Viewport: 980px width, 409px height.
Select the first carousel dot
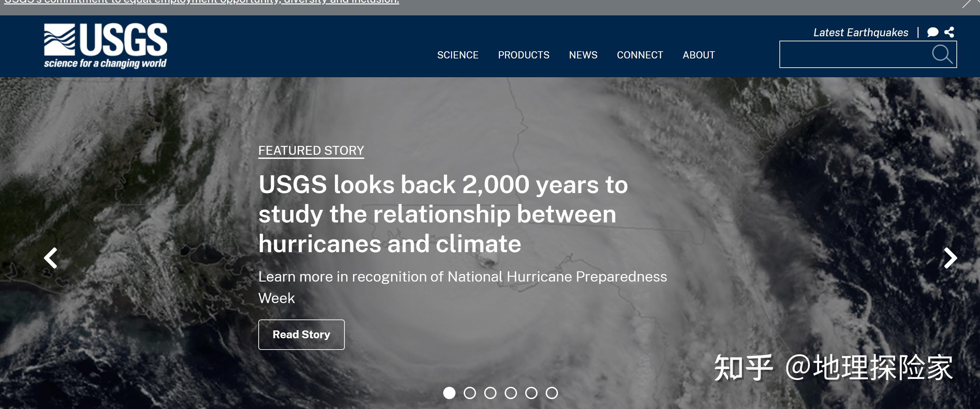(x=449, y=393)
